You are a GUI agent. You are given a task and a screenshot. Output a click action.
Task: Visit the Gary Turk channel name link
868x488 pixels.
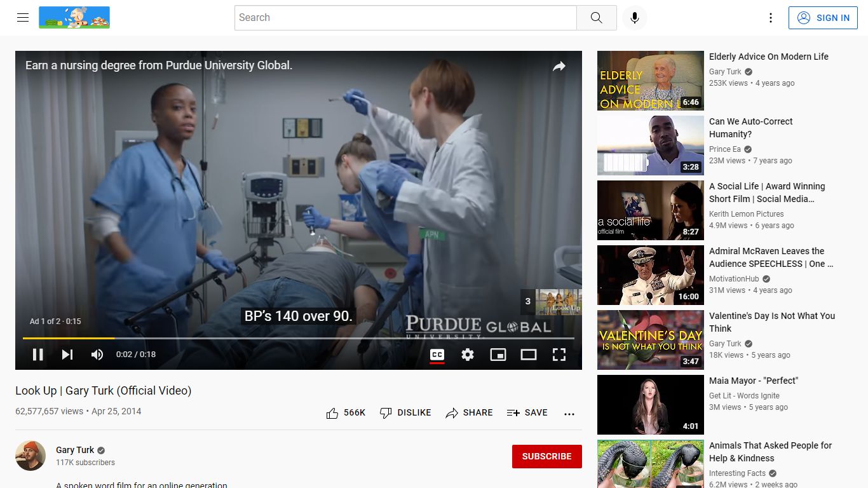pos(75,450)
